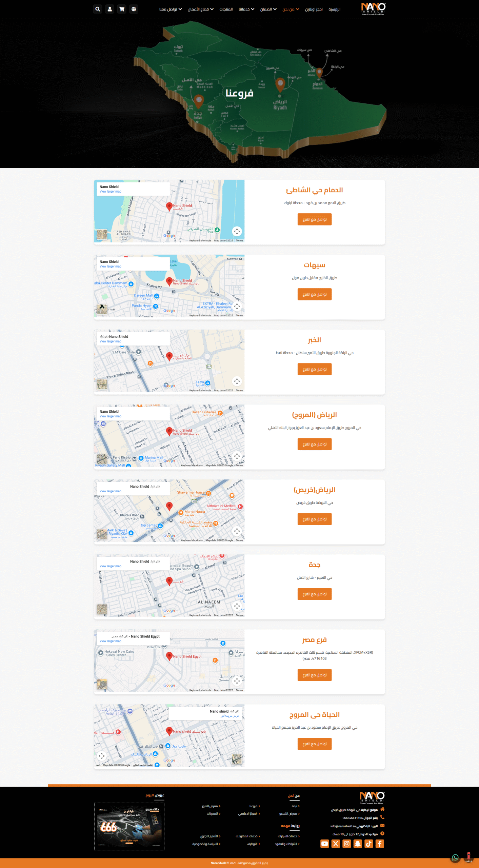Switch the جدة map to satellite imagery
The image size is (479, 868).
point(102,609)
